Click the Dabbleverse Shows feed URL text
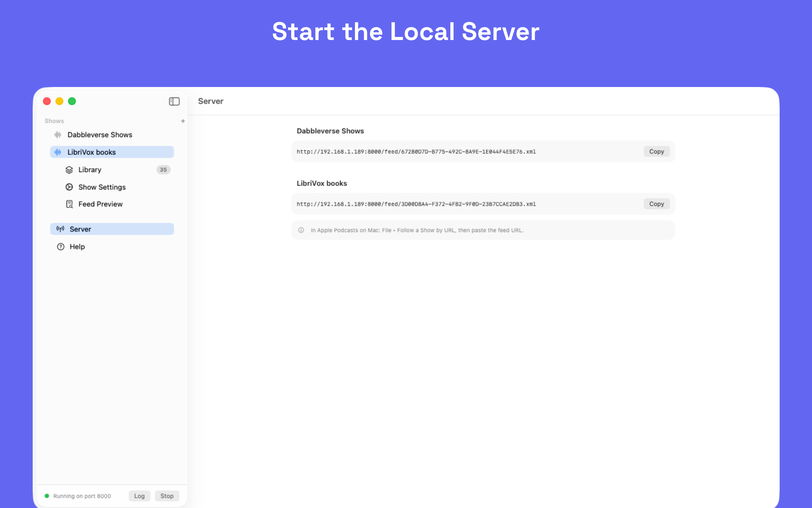The image size is (812, 508). 416,151
